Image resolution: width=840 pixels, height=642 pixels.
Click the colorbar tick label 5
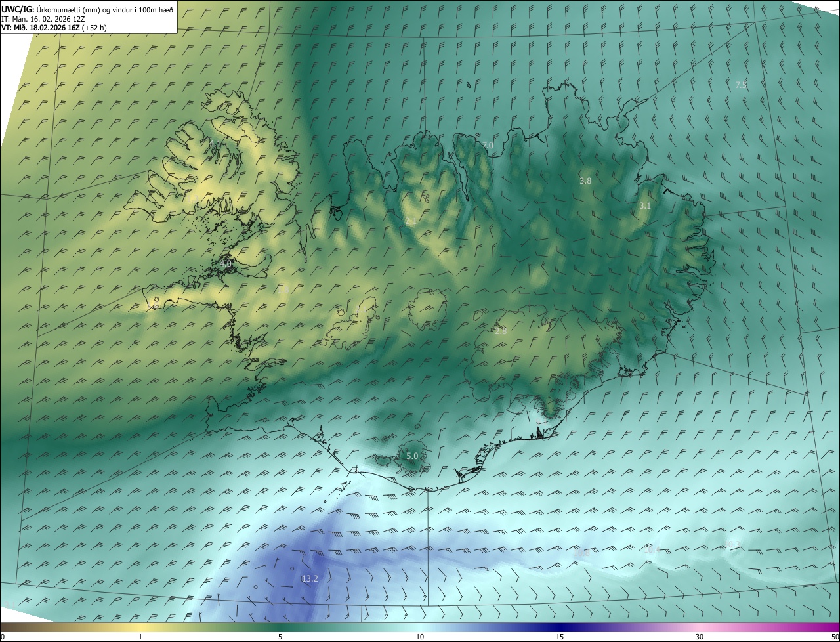pyautogui.click(x=280, y=637)
